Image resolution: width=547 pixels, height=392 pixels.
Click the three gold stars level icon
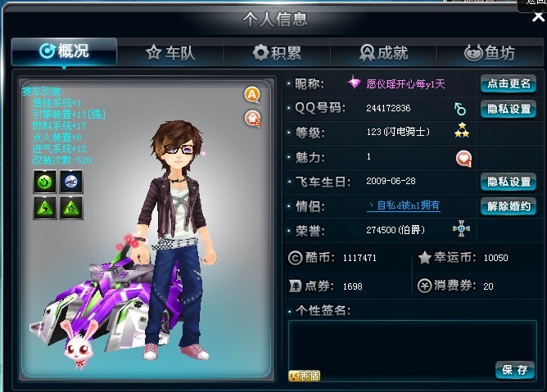pos(462,130)
